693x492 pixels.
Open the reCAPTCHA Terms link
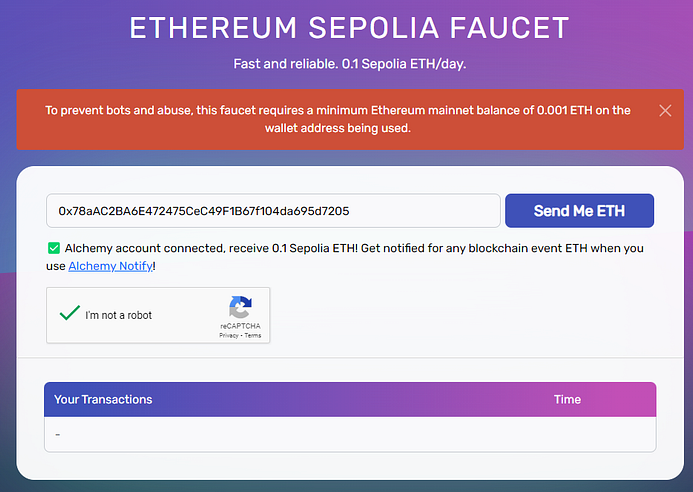(253, 336)
